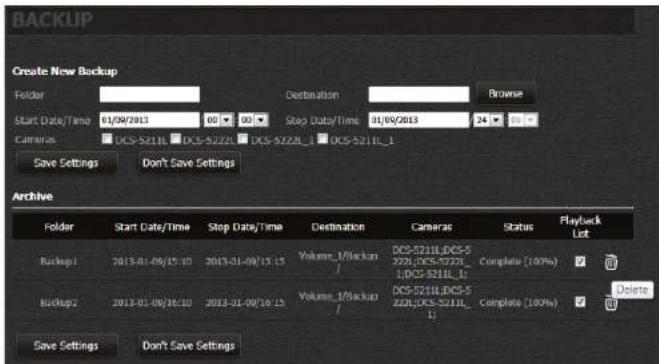Click the Folder column header in Archive
The height and width of the screenshot is (364, 659).
click(59, 227)
